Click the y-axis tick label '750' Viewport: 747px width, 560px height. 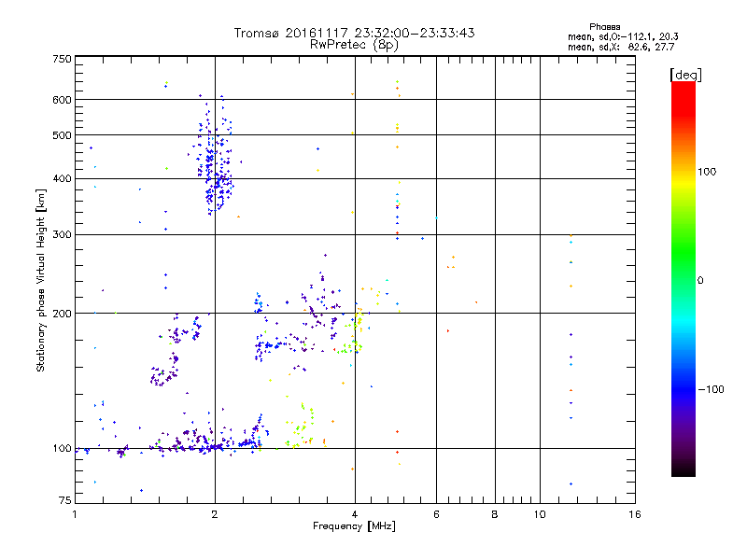(63, 59)
